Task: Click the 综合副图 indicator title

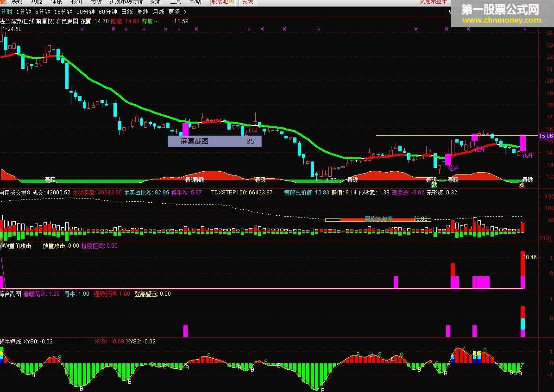Action: tap(11, 294)
